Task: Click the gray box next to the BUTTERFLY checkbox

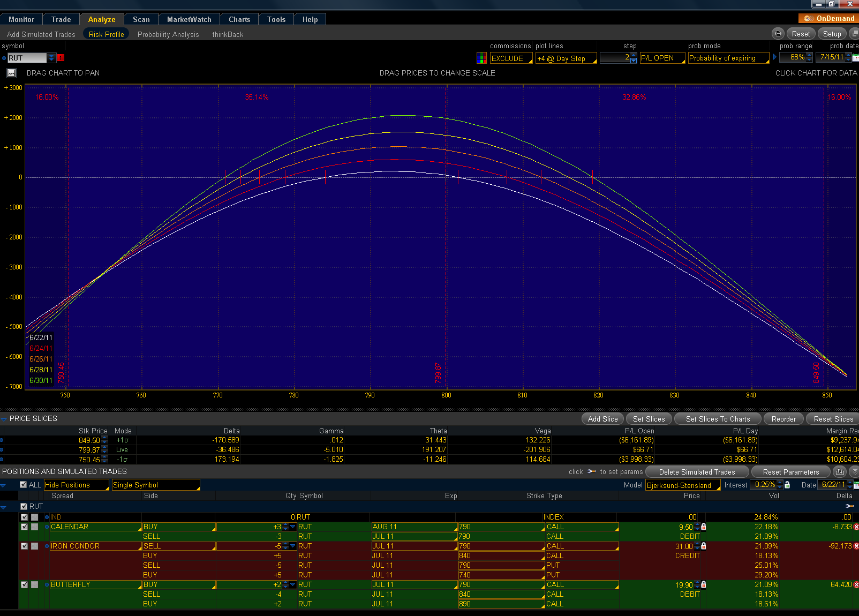Action: (34, 584)
